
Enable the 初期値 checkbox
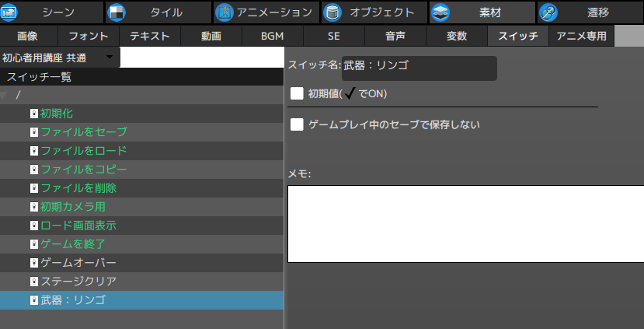point(297,93)
